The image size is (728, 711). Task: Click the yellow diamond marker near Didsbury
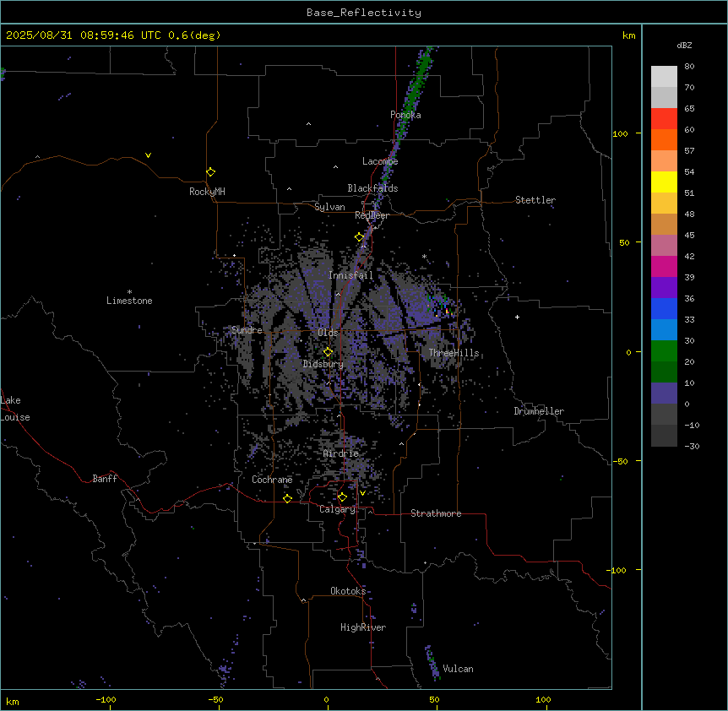(328, 352)
